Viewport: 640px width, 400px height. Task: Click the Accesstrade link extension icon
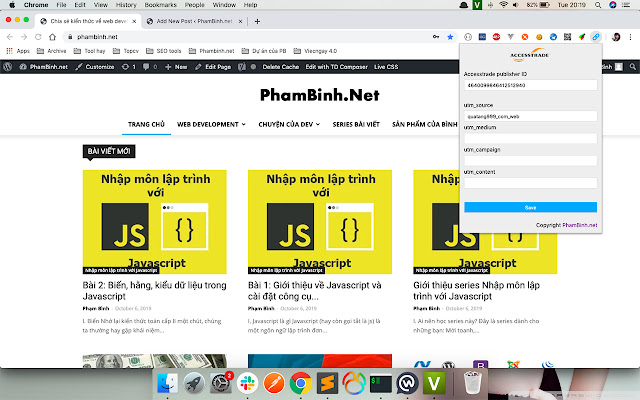(x=596, y=37)
